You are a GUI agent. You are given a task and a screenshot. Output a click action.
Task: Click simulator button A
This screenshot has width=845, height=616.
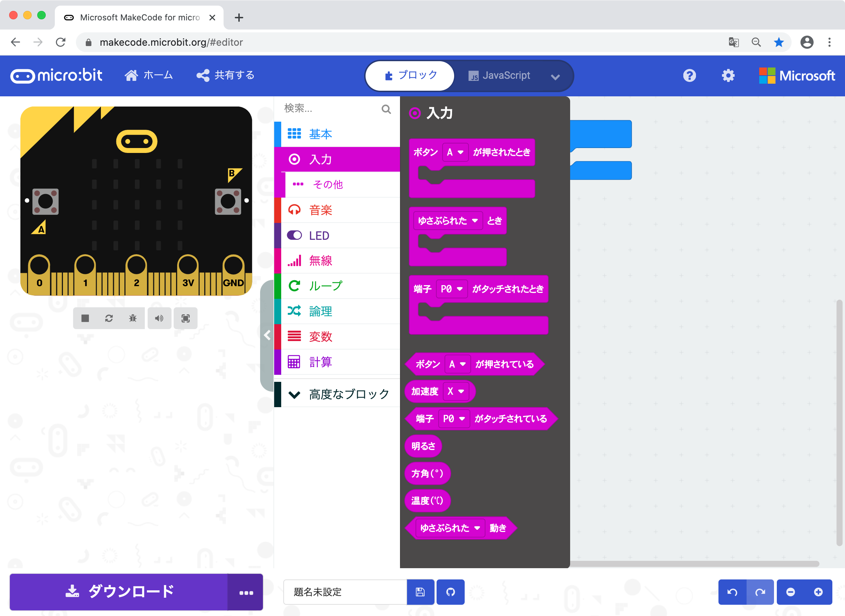tap(45, 201)
